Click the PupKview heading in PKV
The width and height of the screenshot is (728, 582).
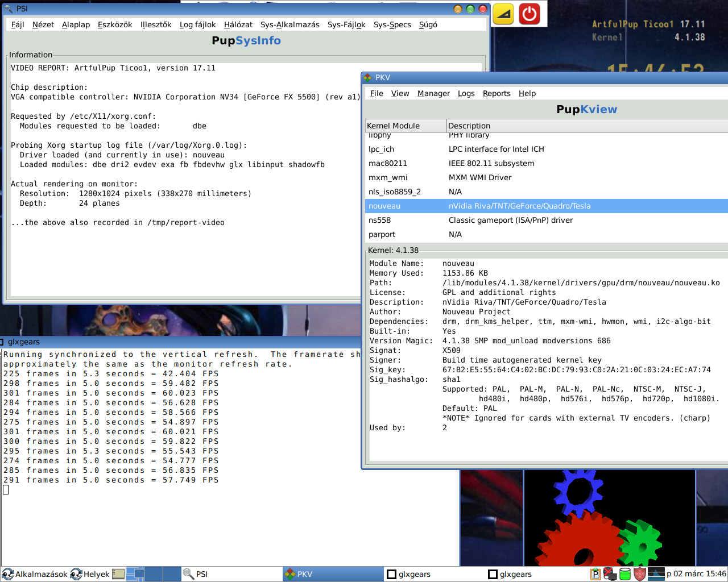(x=586, y=109)
